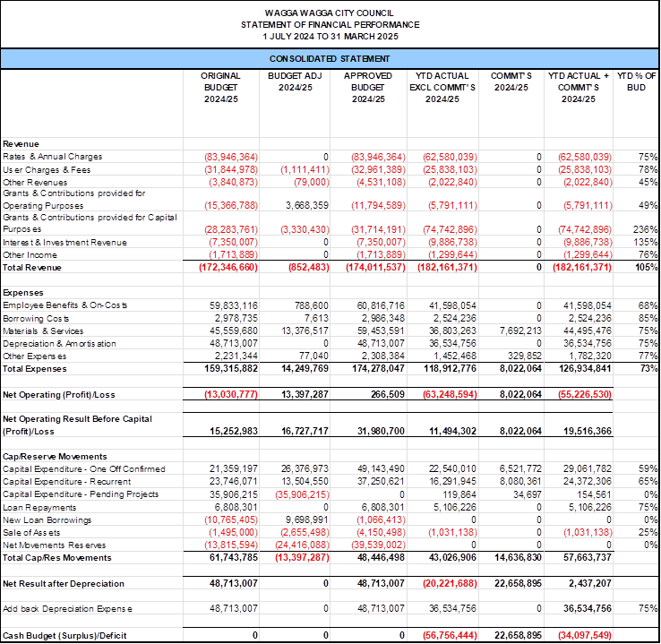The height and width of the screenshot is (644, 661).
Task: Click the 'Expenses' section heading
Action: [23, 293]
